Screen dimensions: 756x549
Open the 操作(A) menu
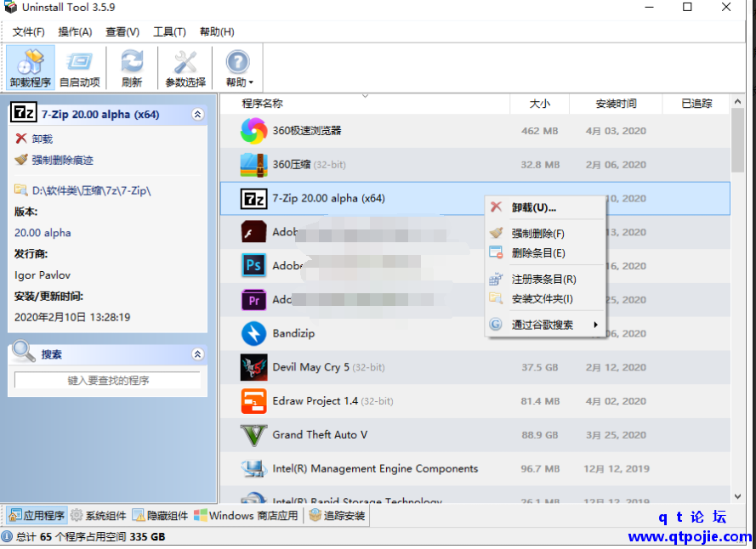point(75,31)
